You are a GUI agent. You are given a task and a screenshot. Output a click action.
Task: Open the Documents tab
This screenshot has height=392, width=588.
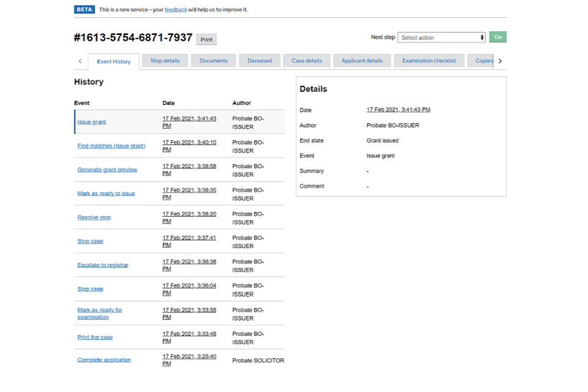coord(213,61)
